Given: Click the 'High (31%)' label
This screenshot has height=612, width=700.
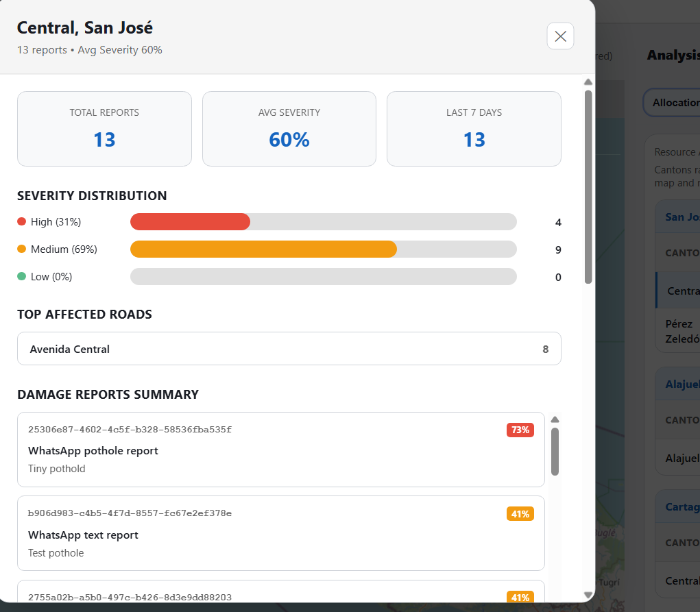Looking at the screenshot, I should click(x=56, y=222).
